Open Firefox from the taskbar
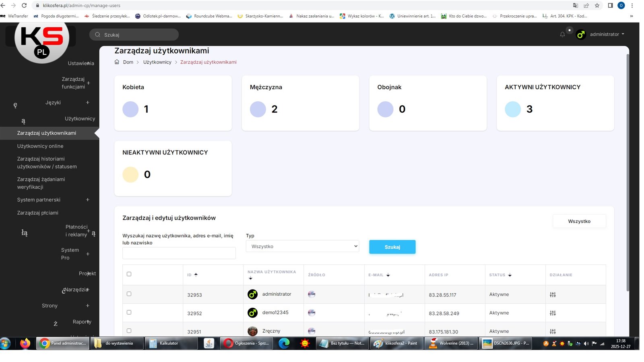This screenshot has height=362, width=644. point(25,343)
